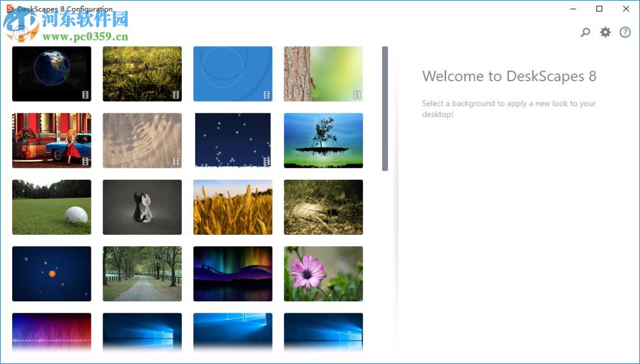Select the sepia leaf on ground background
The image size is (640, 364).
(323, 207)
